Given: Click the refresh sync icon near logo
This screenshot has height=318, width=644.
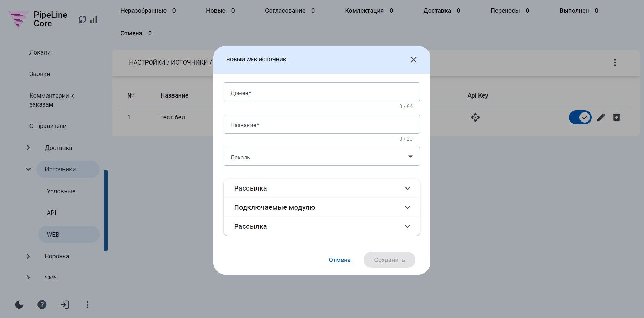Looking at the screenshot, I should 82,19.
